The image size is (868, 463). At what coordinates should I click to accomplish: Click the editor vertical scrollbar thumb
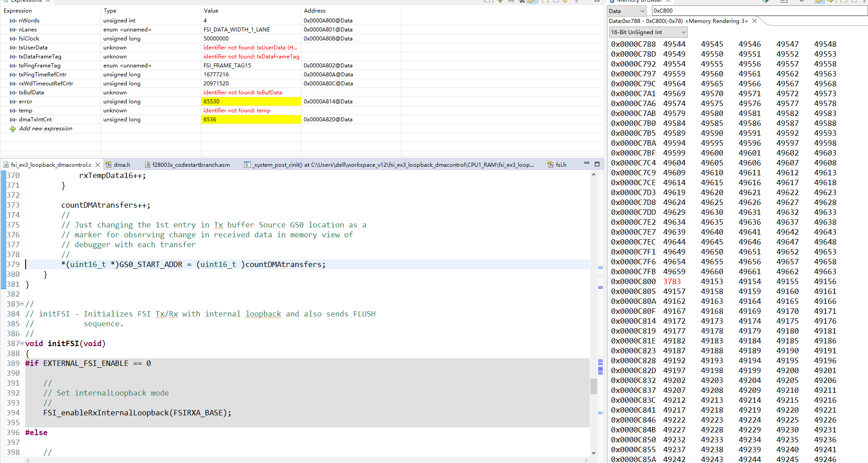(x=593, y=386)
